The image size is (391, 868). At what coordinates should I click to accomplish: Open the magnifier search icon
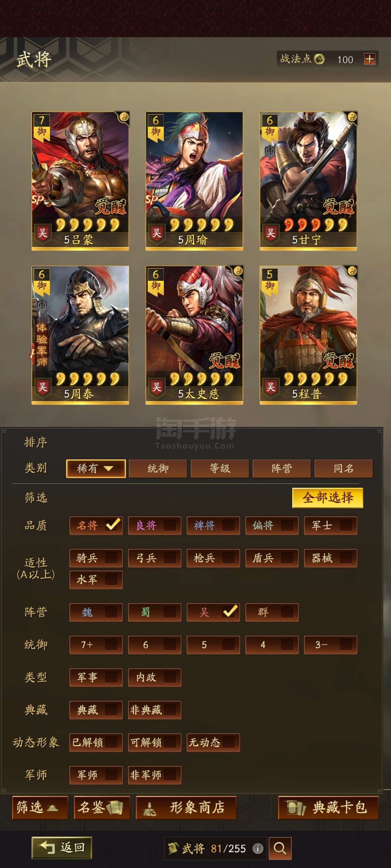tap(280, 848)
